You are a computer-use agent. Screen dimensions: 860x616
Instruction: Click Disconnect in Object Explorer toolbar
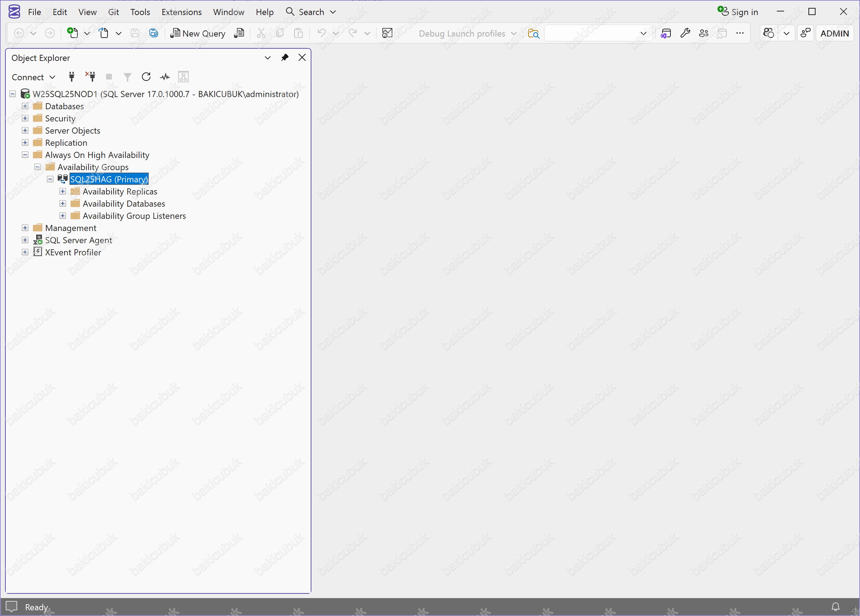(x=90, y=77)
